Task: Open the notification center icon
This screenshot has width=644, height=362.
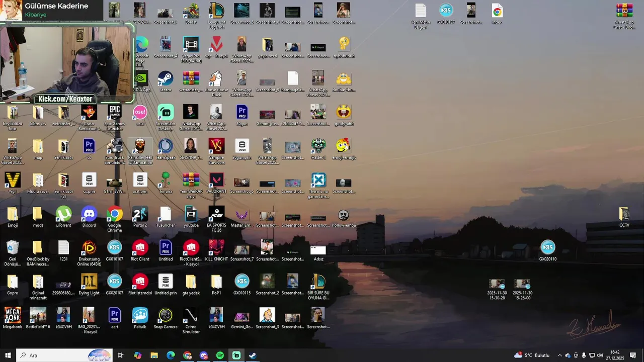Action: 633,355
